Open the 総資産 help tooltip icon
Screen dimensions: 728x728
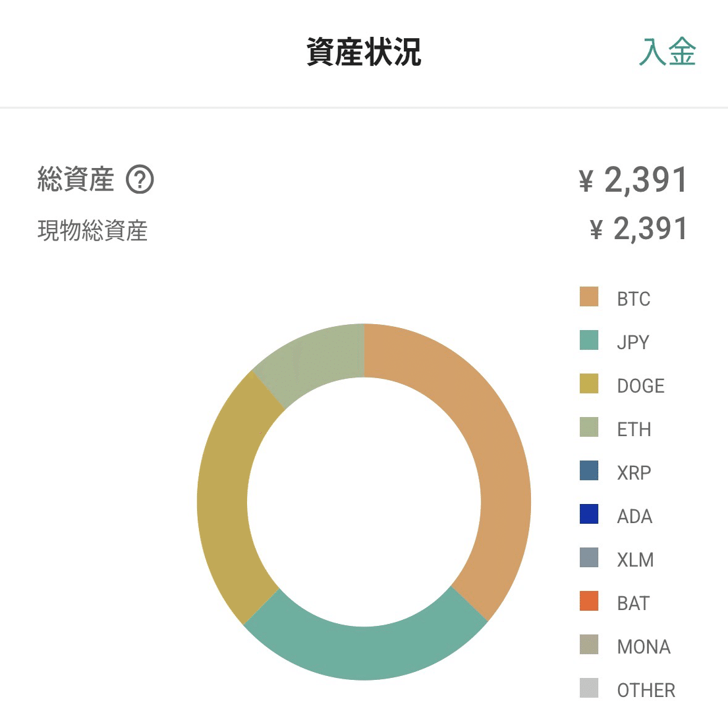tap(140, 179)
